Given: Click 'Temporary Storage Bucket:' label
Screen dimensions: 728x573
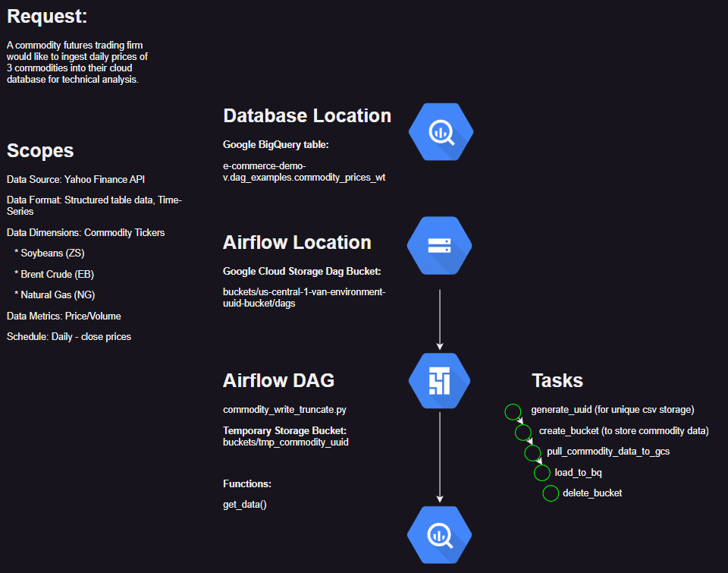Looking at the screenshot, I should 284,431.
